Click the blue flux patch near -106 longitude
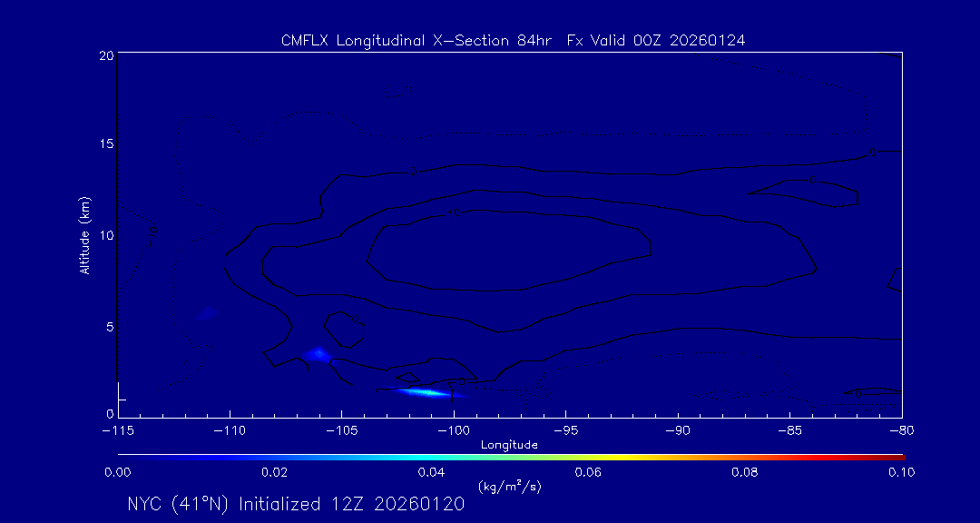Viewport: 980px width, 523px height. point(317,354)
